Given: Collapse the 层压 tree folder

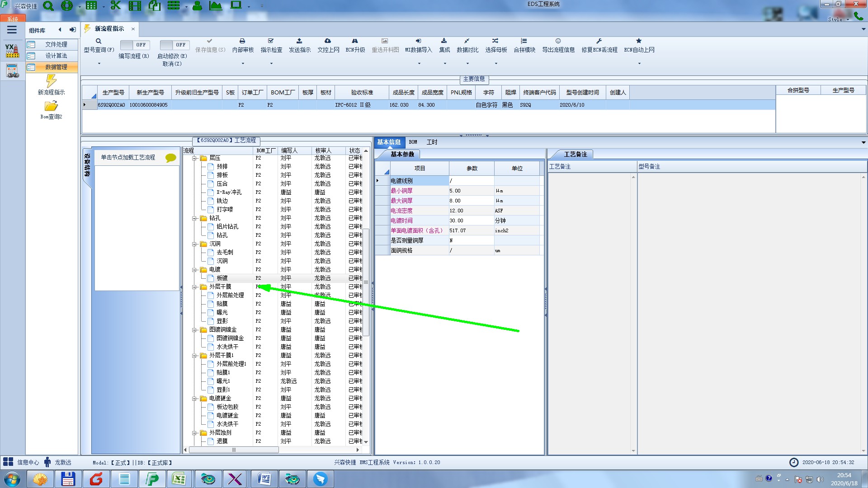Looking at the screenshot, I should coord(194,158).
